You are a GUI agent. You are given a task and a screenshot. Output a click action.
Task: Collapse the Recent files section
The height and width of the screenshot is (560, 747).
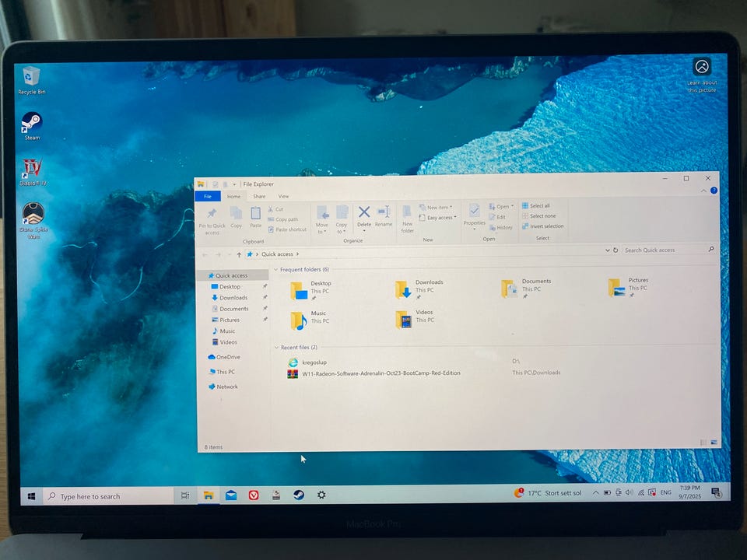click(x=276, y=348)
